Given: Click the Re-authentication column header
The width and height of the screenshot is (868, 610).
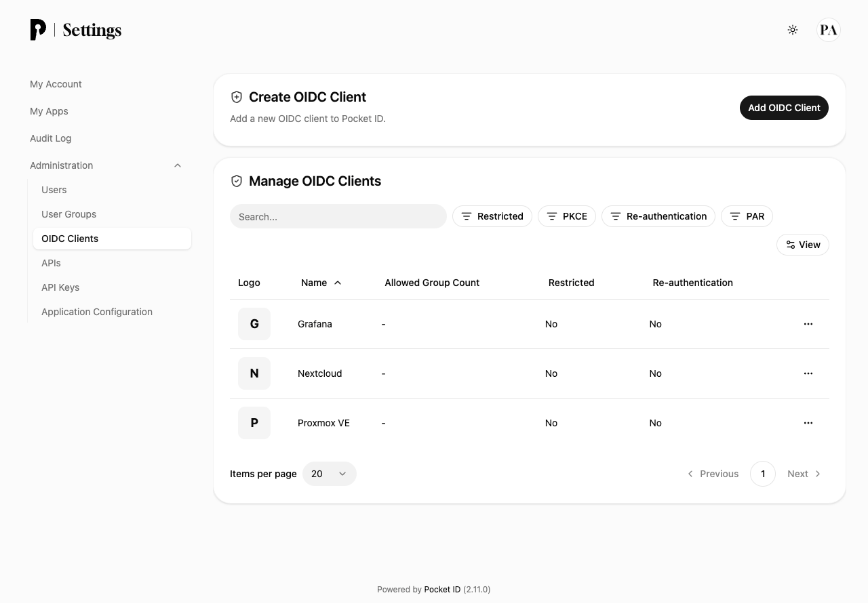Looking at the screenshot, I should pyautogui.click(x=692, y=283).
